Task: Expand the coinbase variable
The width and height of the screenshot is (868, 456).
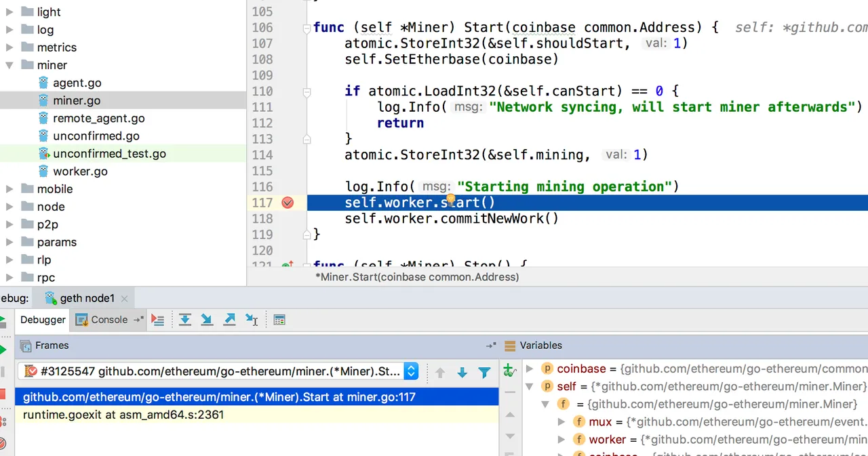Action: pyautogui.click(x=530, y=369)
